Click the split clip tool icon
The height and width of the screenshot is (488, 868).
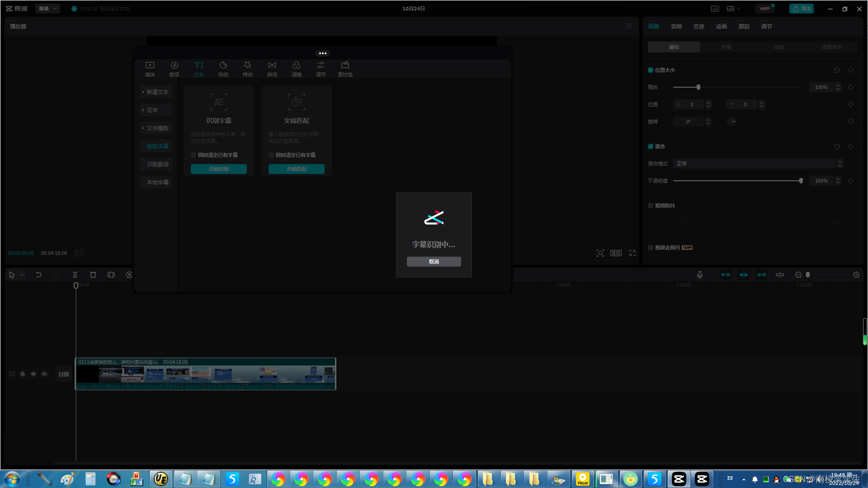[75, 275]
